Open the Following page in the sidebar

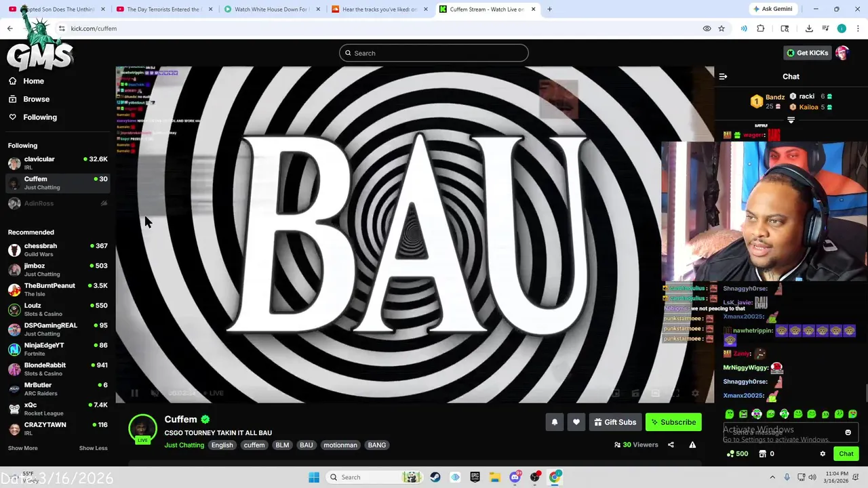point(33,117)
